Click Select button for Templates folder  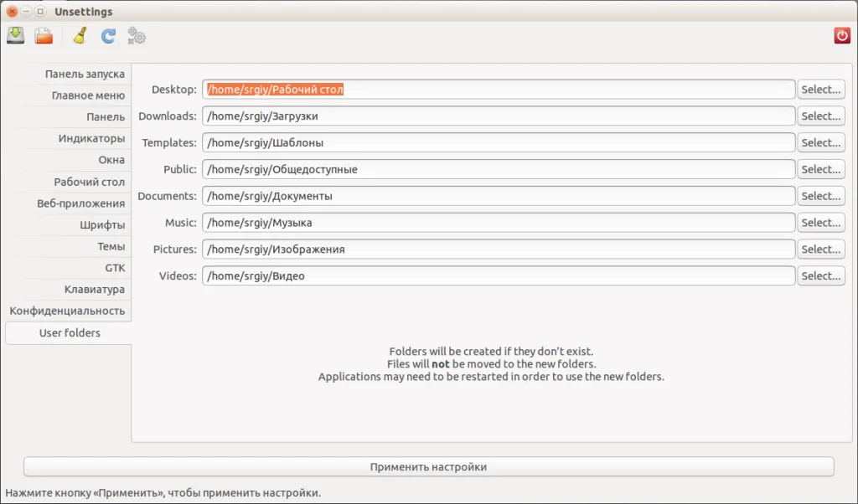[821, 142]
